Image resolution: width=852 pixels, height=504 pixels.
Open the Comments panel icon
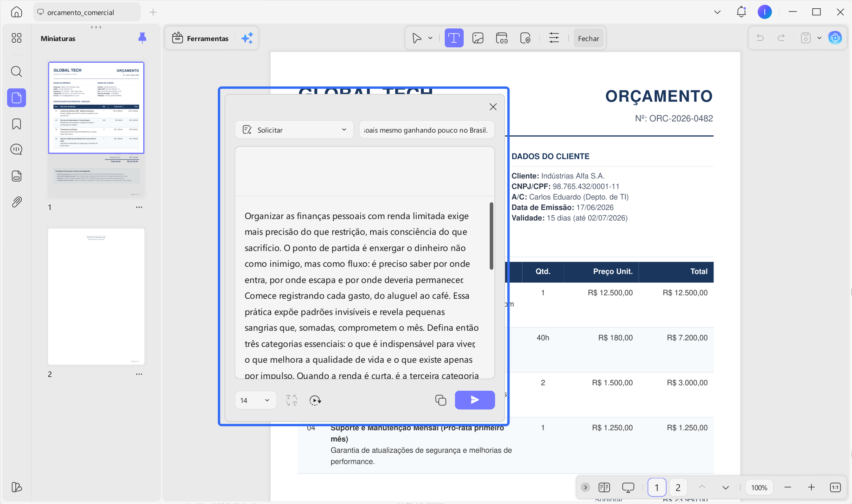pyautogui.click(x=17, y=150)
